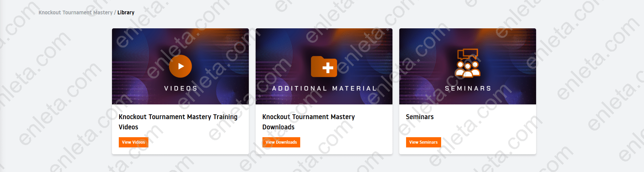Screen dimensions: 644x172
Task: Click the speech bubbles above people icon
Action: 468,54
